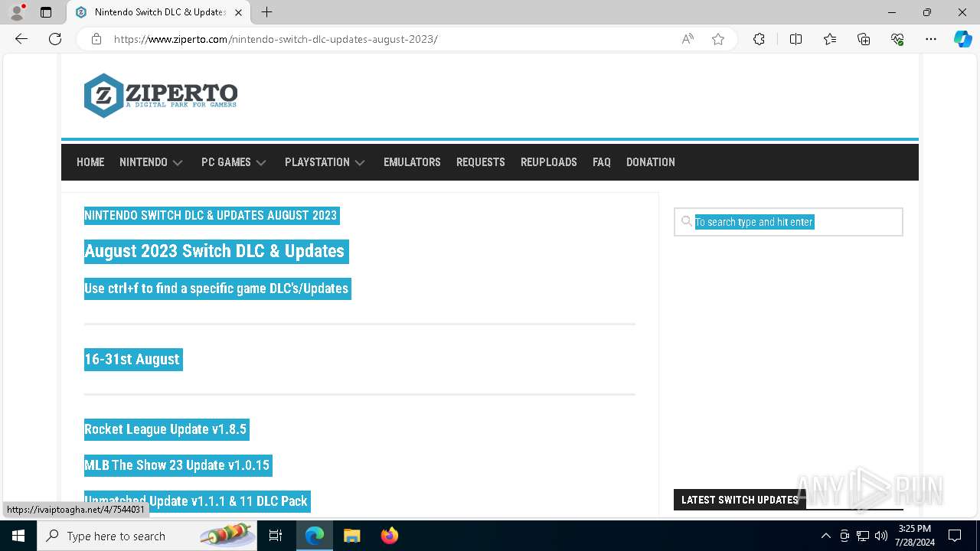Click the August 2023 Switch DLC heading

tap(216, 251)
